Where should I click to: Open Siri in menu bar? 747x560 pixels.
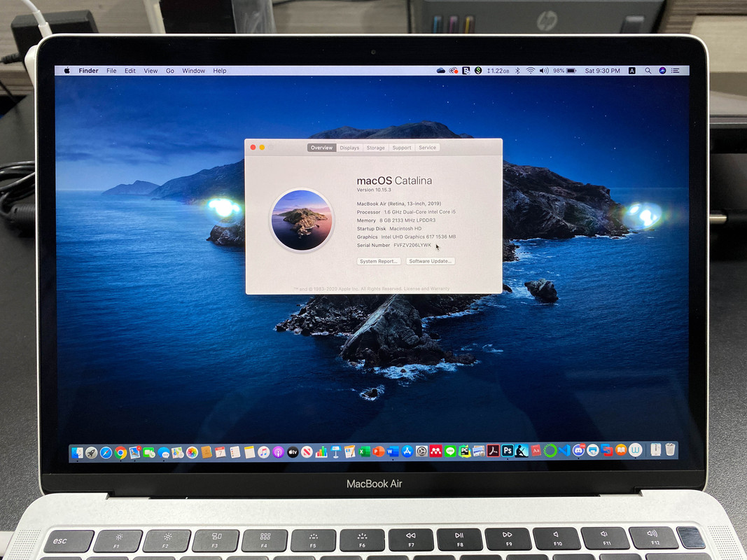pos(662,71)
